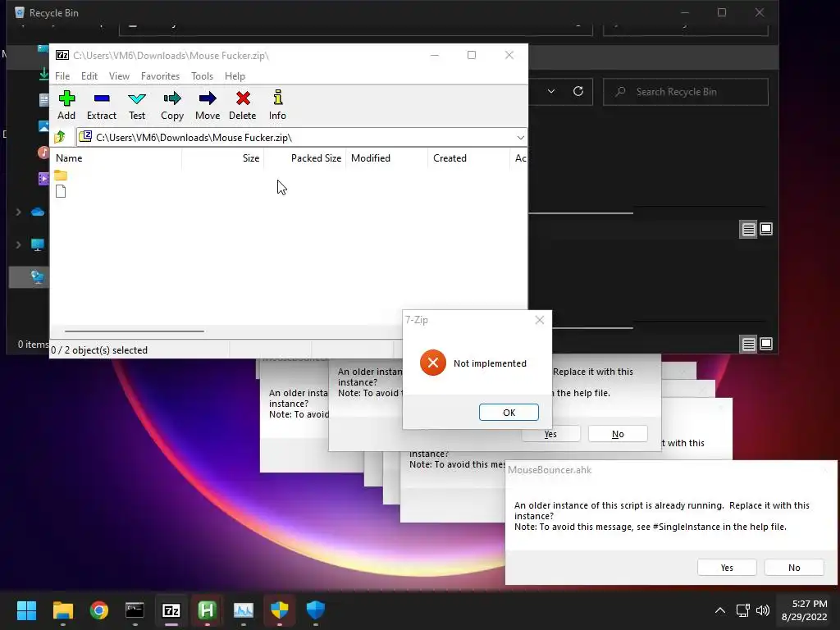The height and width of the screenshot is (630, 840).
Task: Expand the 7-Zip address path dropdown
Action: 520,138
